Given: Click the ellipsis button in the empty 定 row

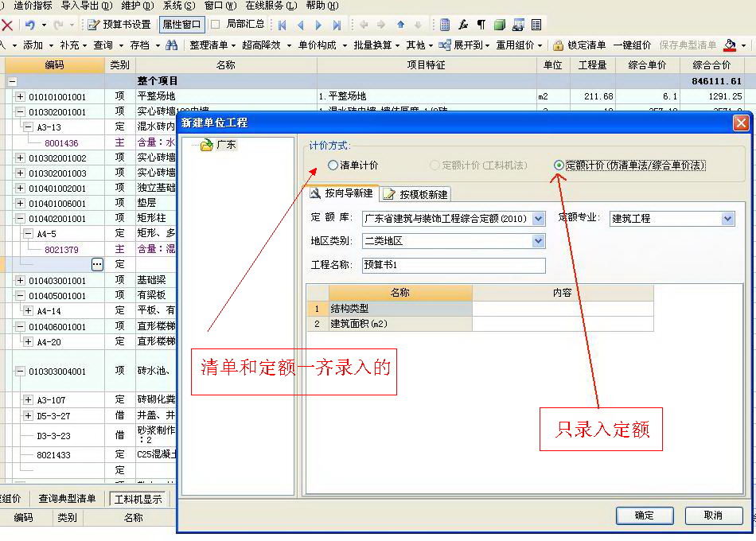Looking at the screenshot, I should point(97,264).
